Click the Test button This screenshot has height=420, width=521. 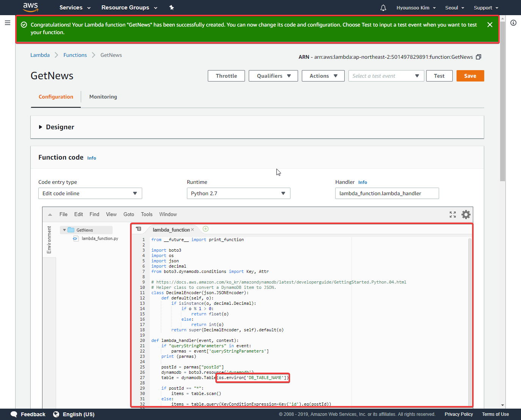pos(439,76)
